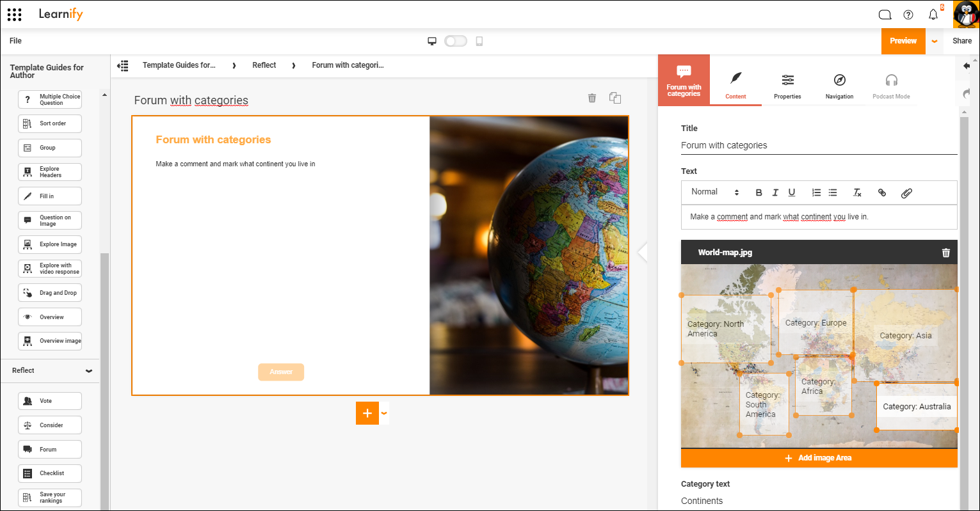980x511 pixels.
Task: Select the Category: Europe image area
Action: point(815,323)
